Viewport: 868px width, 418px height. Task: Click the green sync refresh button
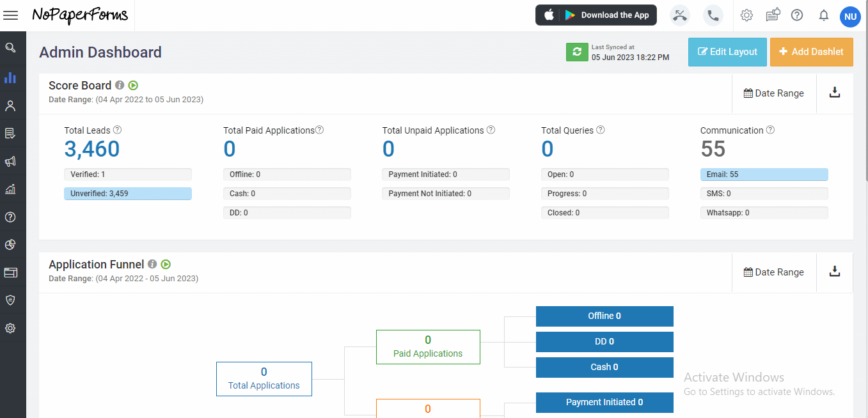pyautogui.click(x=577, y=52)
